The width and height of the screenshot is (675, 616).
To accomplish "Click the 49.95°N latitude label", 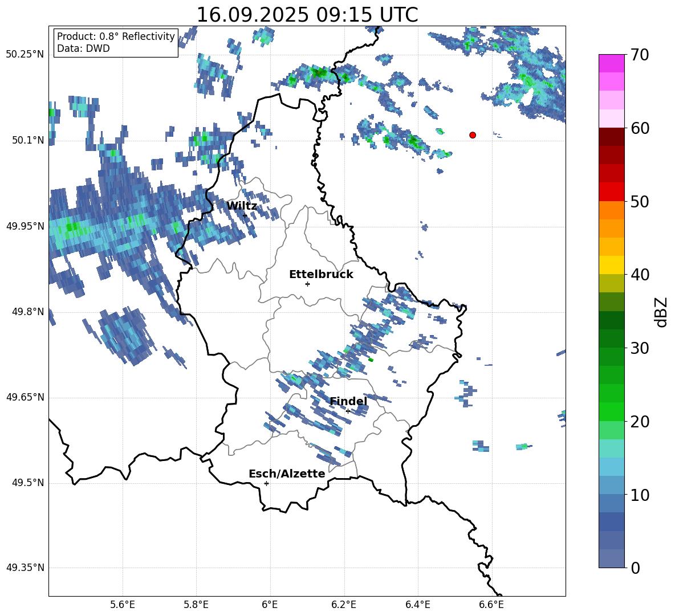I will coord(25,226).
